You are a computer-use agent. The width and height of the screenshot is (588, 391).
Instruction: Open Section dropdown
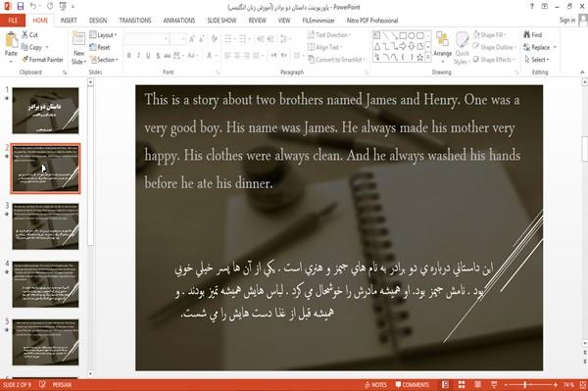pyautogui.click(x=104, y=60)
